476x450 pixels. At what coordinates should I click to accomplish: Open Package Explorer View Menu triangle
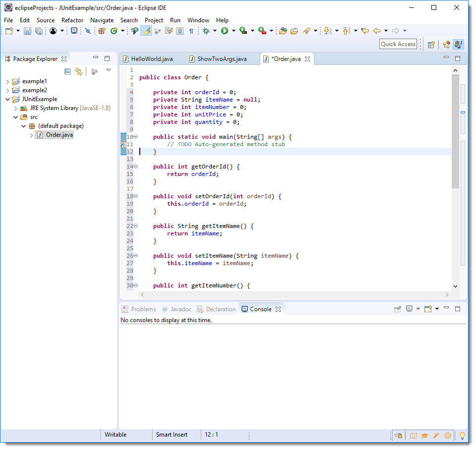(x=109, y=70)
